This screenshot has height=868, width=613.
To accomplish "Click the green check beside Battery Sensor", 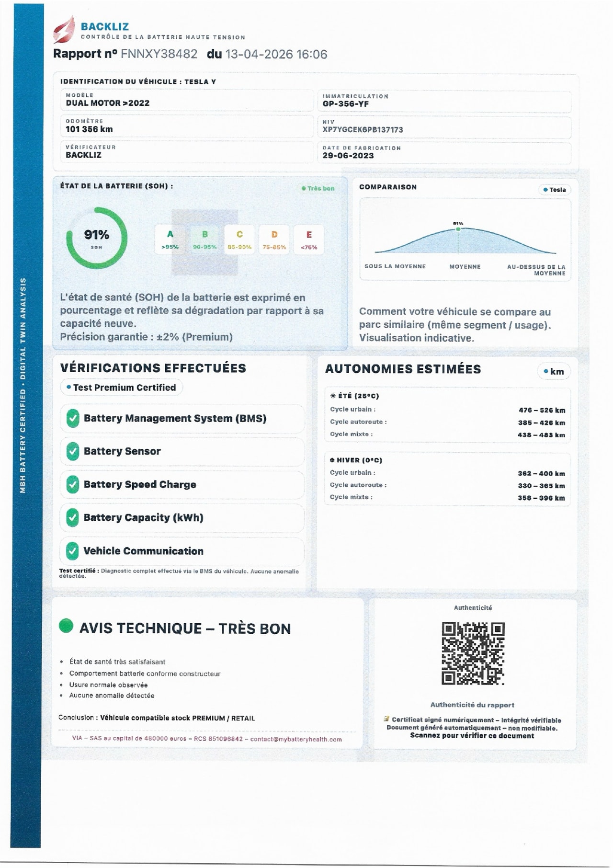I will 73,451.
